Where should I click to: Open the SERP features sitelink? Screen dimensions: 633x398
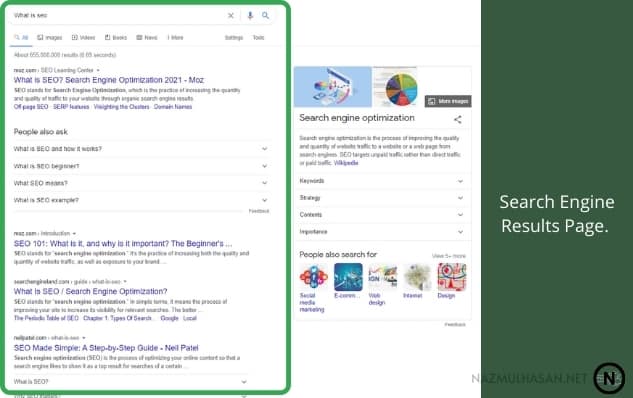(x=71, y=107)
